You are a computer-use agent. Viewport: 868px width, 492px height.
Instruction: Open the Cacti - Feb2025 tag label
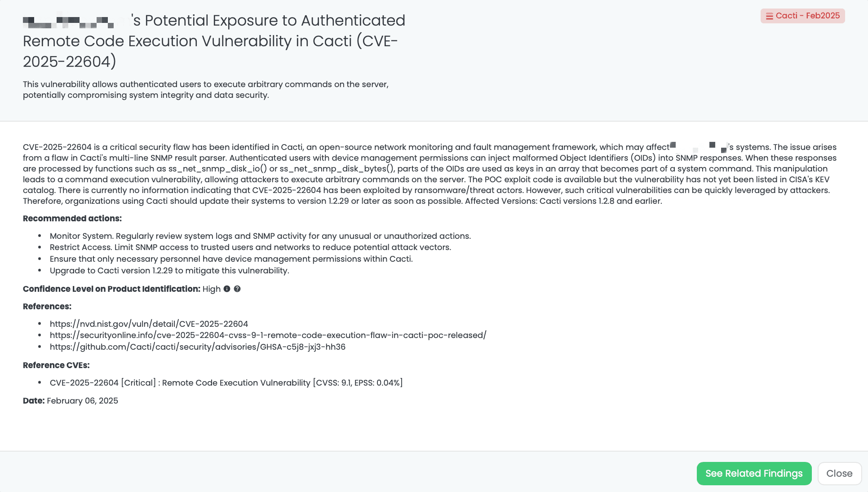pyautogui.click(x=807, y=16)
